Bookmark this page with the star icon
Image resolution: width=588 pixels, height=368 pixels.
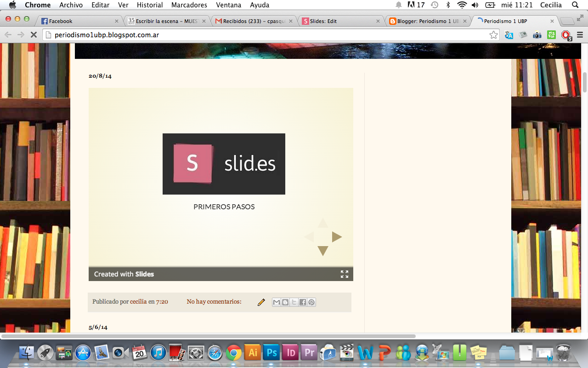(493, 35)
